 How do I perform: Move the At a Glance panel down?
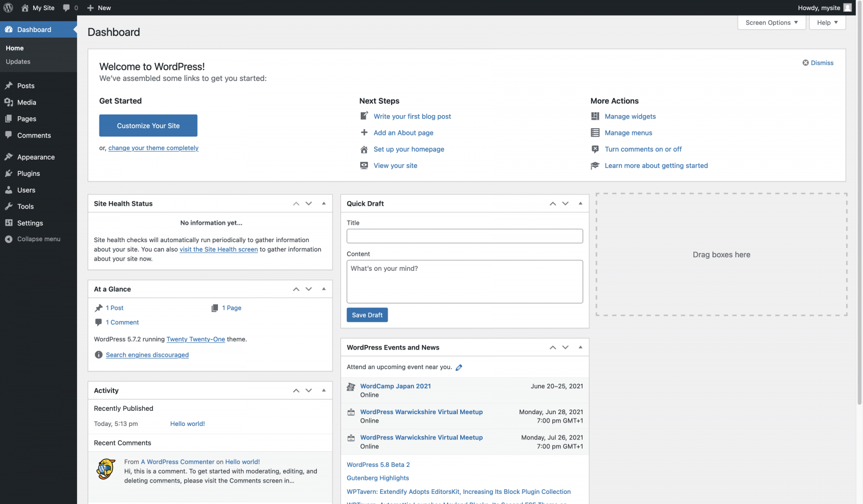tap(308, 289)
